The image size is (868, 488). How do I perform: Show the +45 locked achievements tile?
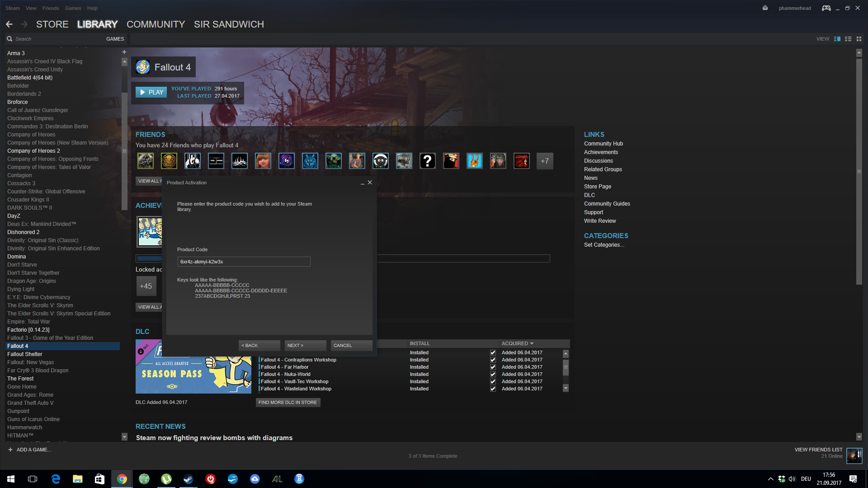click(146, 286)
